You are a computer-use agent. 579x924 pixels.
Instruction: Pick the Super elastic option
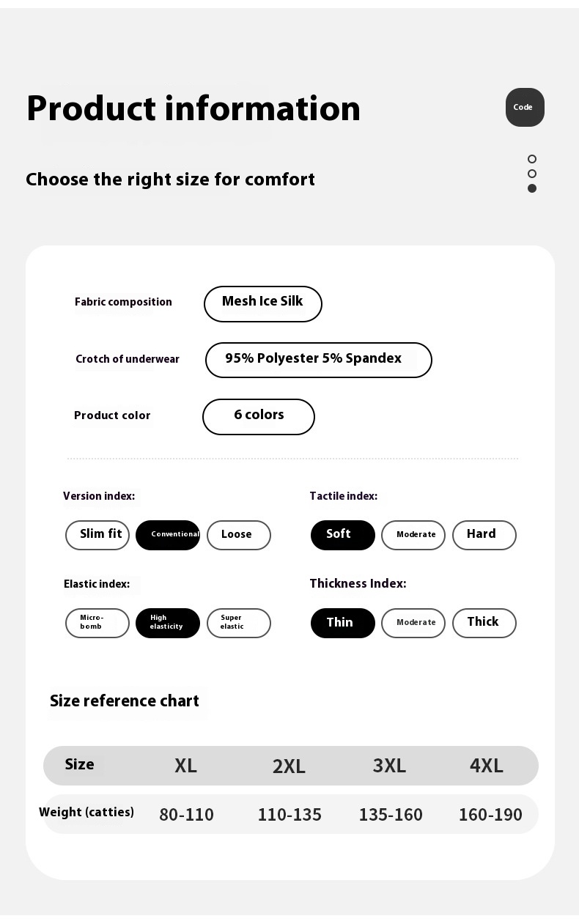[x=239, y=623]
